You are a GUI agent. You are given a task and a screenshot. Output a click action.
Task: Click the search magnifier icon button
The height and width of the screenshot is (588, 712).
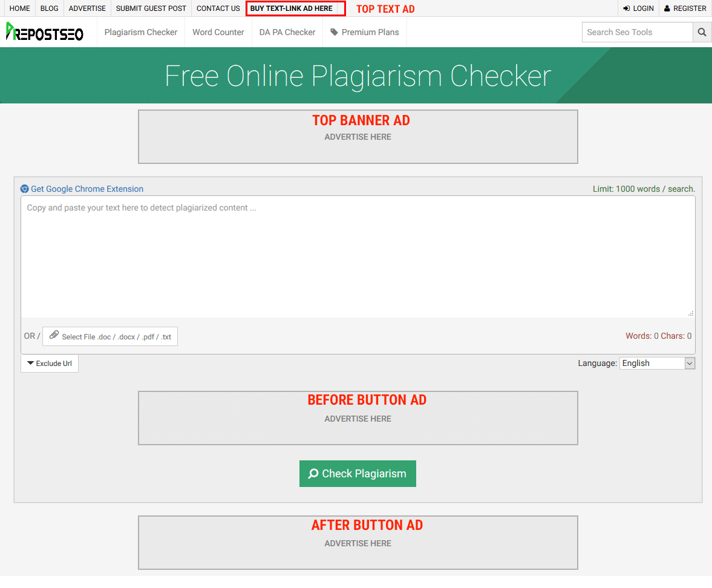click(702, 32)
